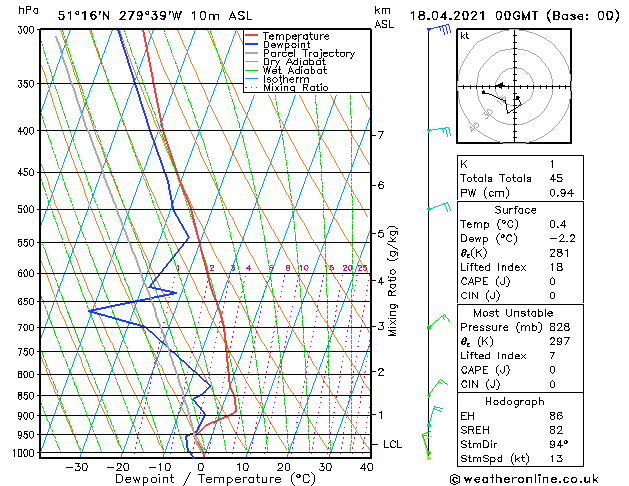Image resolution: width=629 pixels, height=486 pixels.
Task: Click the '-30' temperature axis label
Action: [77, 467]
